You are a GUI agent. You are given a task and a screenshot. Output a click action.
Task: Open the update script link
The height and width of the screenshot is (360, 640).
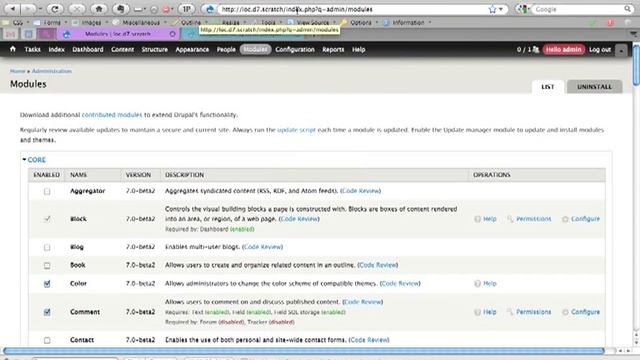[296, 130]
